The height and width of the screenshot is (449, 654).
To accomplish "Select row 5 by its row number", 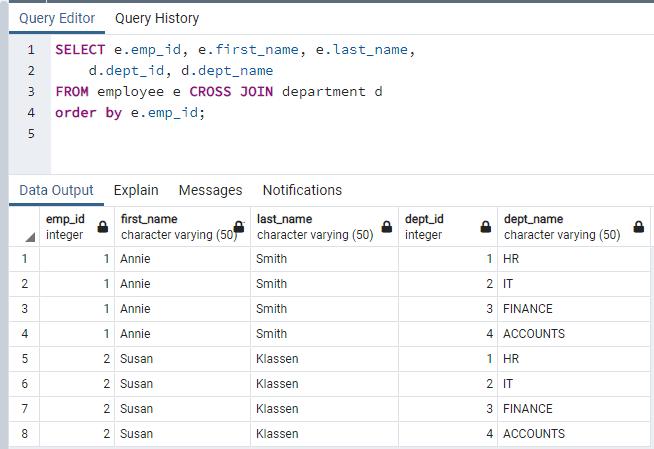I will (23, 359).
